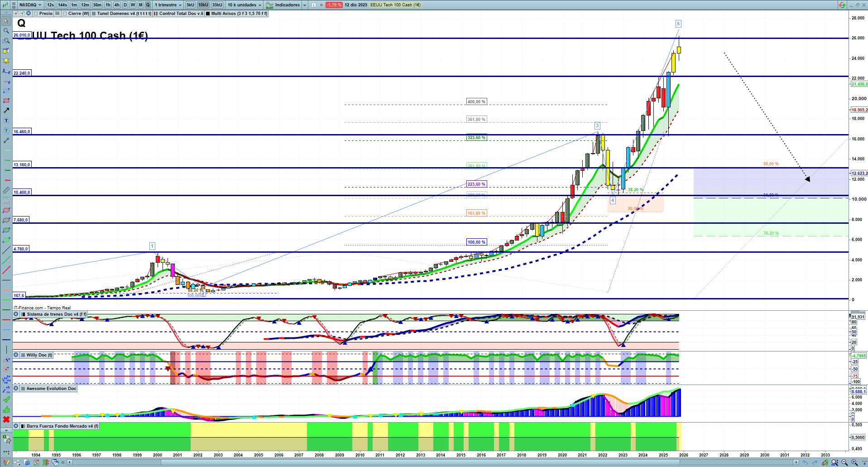
Task: Open the 1 trimestre period dropdown
Action: 168,5
